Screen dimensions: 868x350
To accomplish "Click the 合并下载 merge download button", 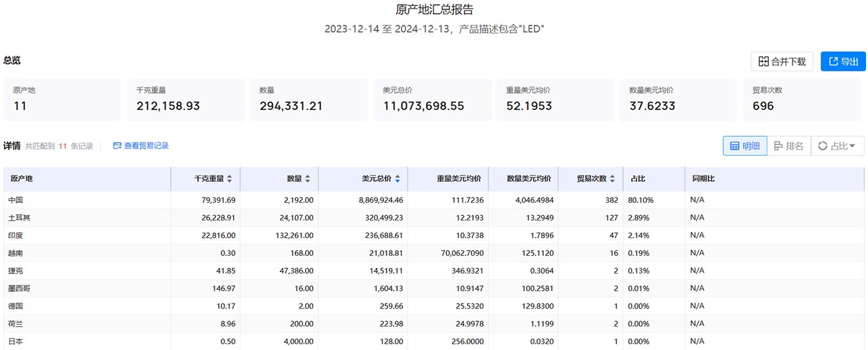I will tap(782, 61).
